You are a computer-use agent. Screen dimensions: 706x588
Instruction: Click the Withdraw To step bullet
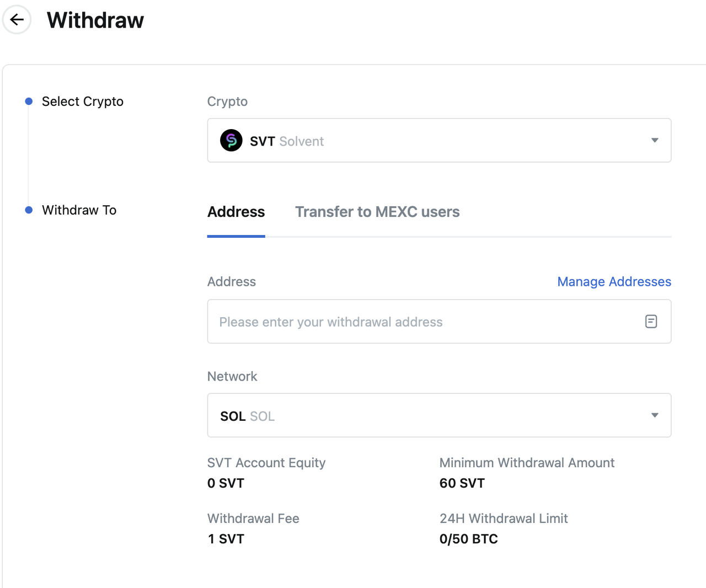(x=29, y=210)
